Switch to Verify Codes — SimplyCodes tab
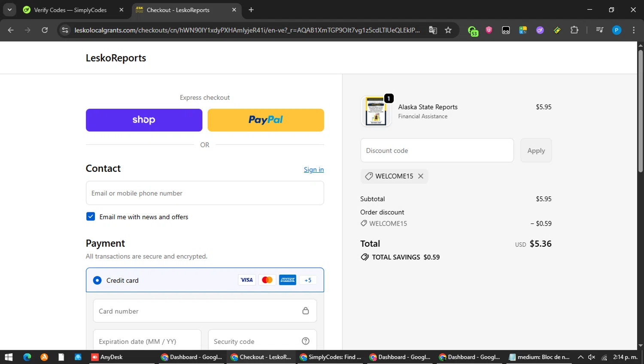 (70, 10)
